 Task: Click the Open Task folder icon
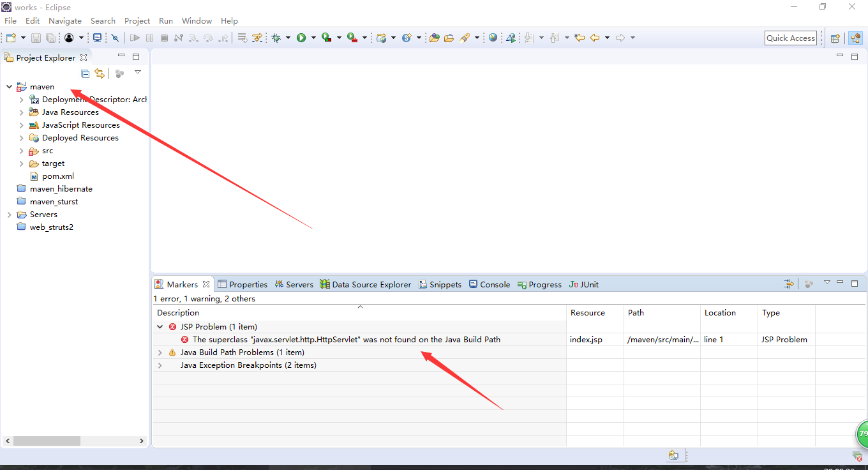[x=449, y=38]
